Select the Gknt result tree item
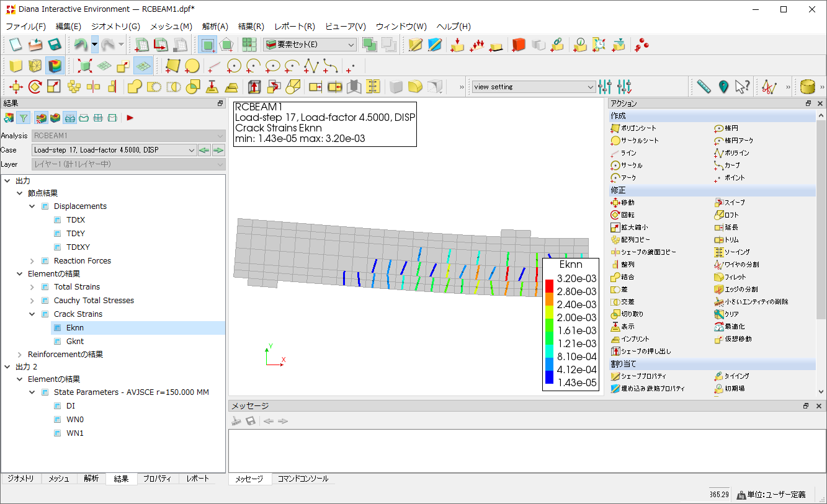Screen dimensions: 827x504 (75, 342)
